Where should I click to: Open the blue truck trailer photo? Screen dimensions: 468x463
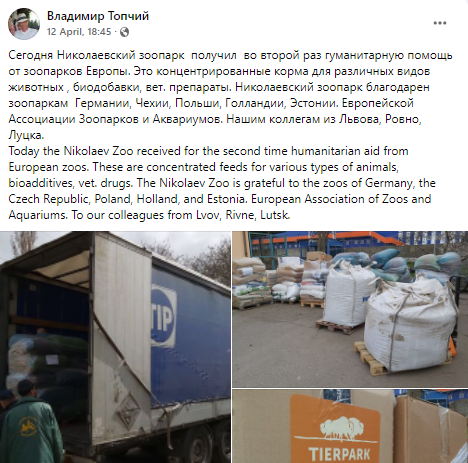pos(115,347)
